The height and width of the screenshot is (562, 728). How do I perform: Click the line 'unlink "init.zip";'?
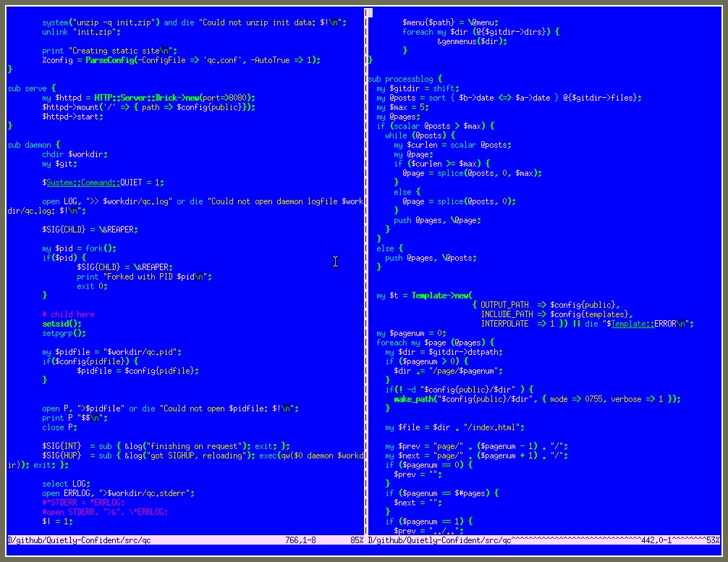click(81, 32)
